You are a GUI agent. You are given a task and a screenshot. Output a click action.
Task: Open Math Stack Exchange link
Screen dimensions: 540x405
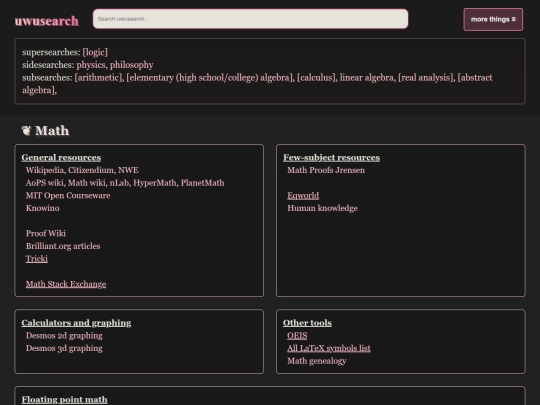pyautogui.click(x=66, y=284)
